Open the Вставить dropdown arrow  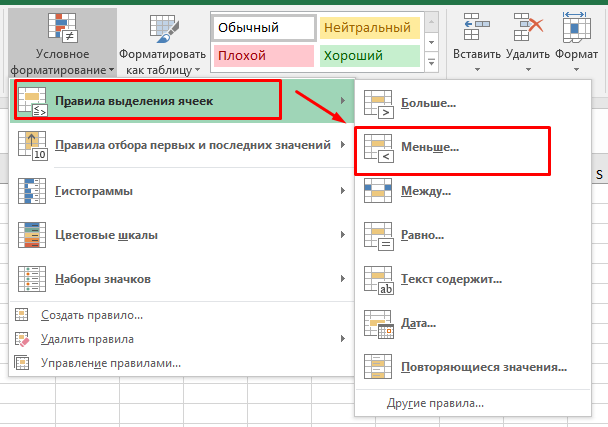coord(477,69)
